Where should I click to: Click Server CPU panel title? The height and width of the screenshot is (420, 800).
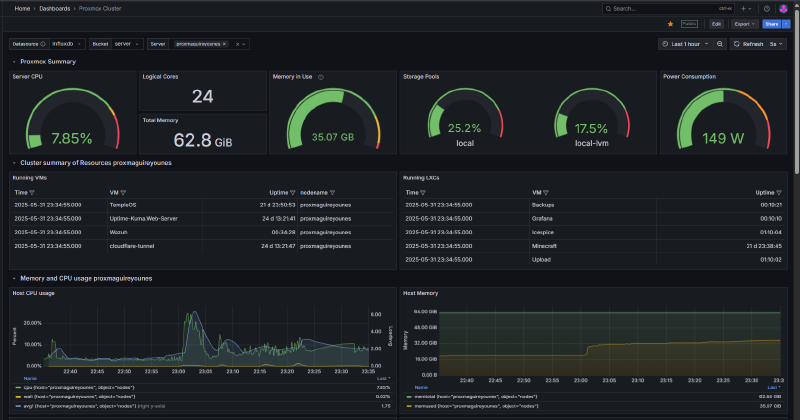(28, 77)
